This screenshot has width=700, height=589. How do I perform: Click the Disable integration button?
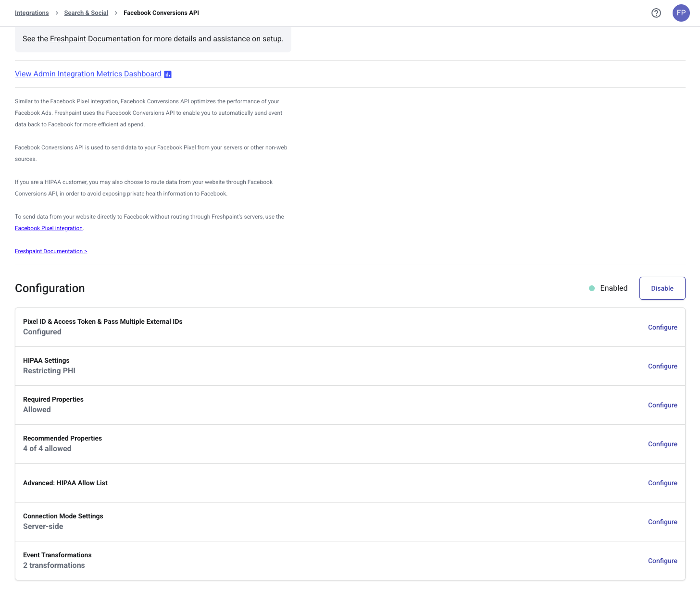pos(662,288)
